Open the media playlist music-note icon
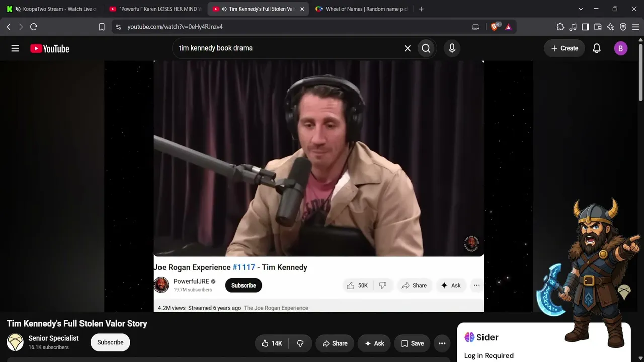This screenshot has width=644, height=362. [573, 27]
